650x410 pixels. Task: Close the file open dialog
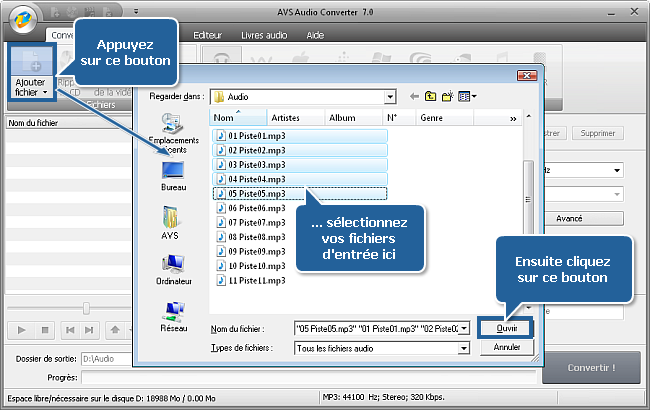[x=526, y=75]
